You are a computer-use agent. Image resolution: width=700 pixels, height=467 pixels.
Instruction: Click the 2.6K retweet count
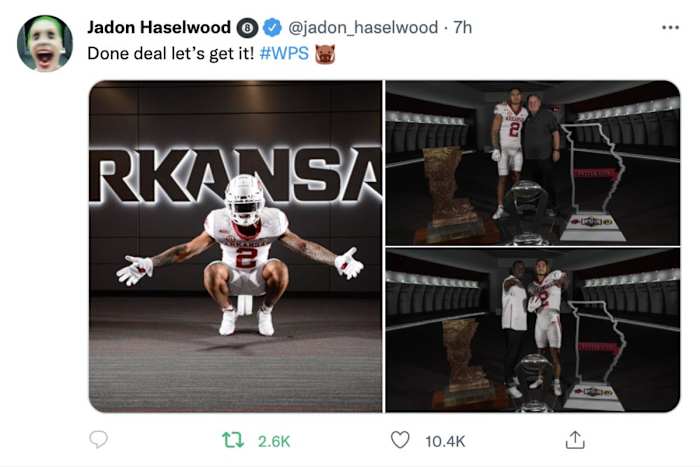(273, 440)
